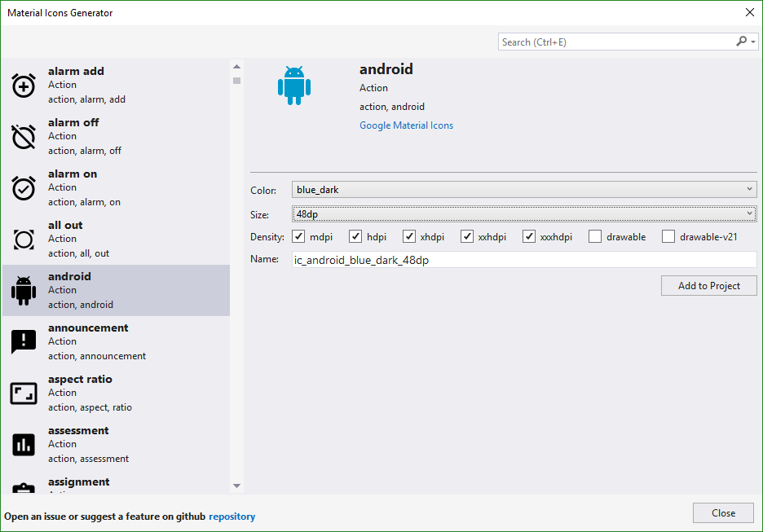Click the announcement icon in list
Image resolution: width=763 pixels, height=532 pixels.
[24, 342]
